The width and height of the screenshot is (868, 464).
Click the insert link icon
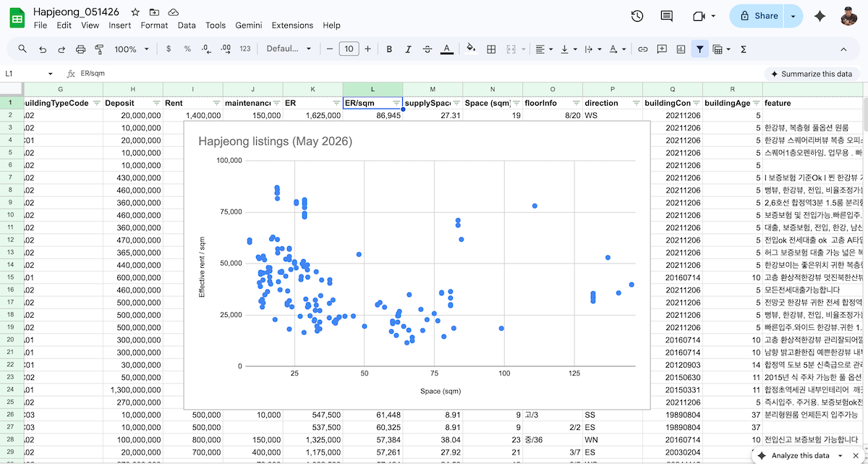tap(642, 49)
